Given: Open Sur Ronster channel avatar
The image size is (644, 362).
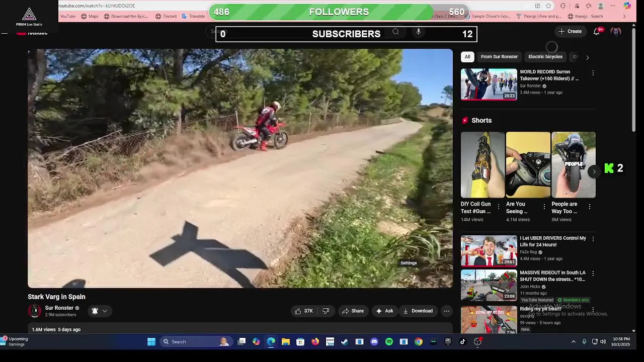Looking at the screenshot, I should point(35,311).
